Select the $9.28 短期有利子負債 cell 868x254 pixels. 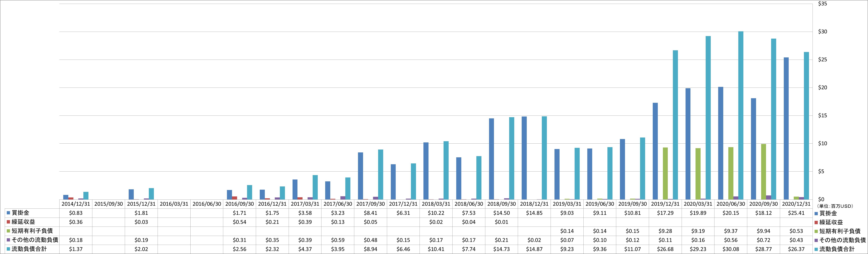click(x=665, y=231)
